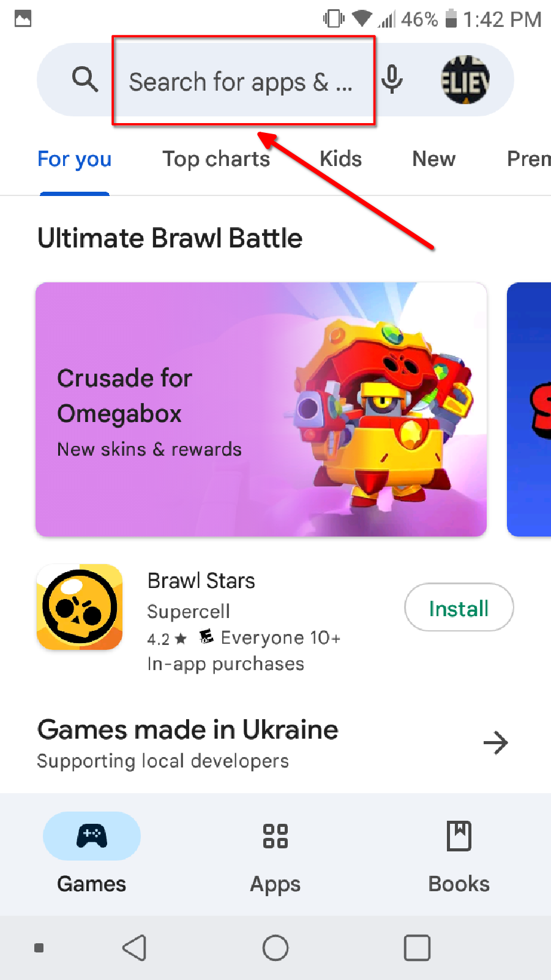The width and height of the screenshot is (551, 980).
Task: Switch to the Top charts tab
Action: click(x=216, y=159)
